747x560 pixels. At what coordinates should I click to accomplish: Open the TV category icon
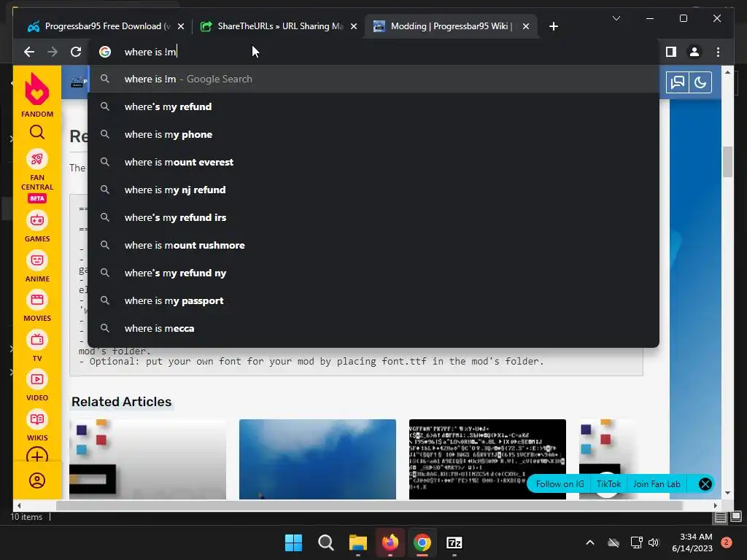36,340
